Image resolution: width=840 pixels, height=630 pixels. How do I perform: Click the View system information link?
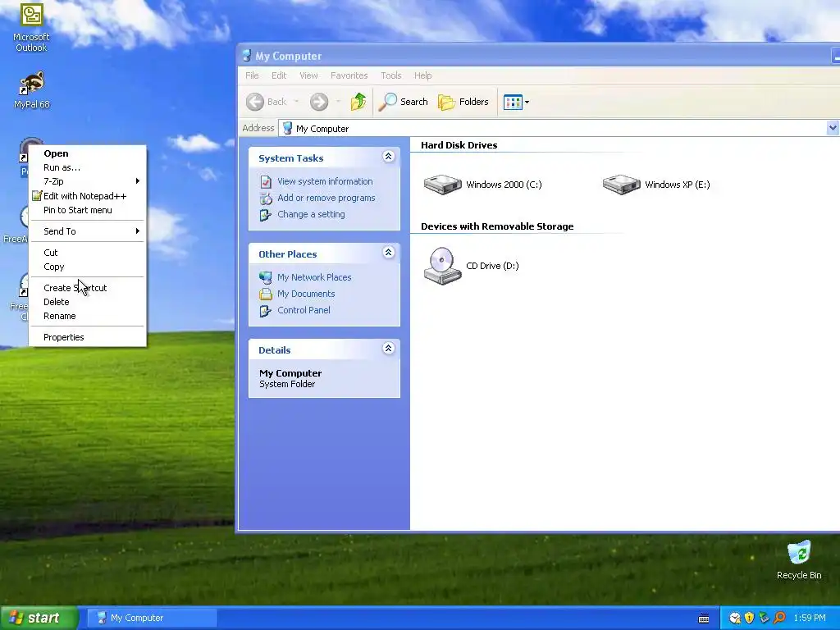coord(325,181)
